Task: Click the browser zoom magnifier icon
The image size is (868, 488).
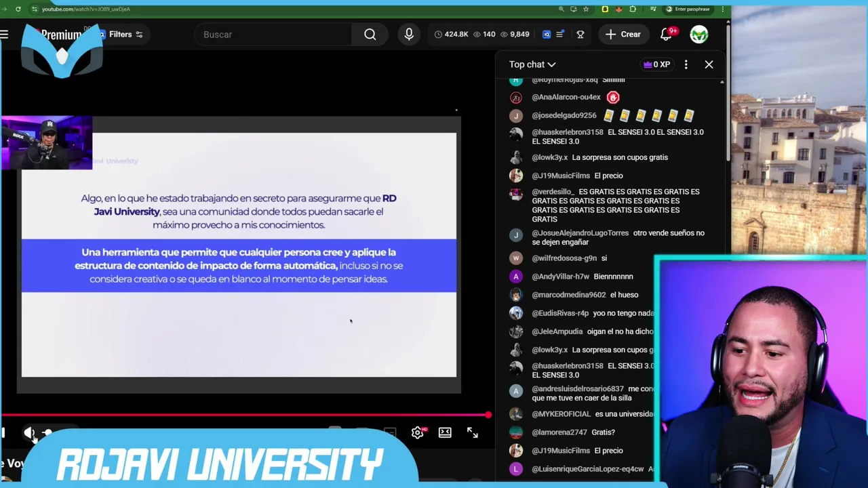Action: point(561,9)
